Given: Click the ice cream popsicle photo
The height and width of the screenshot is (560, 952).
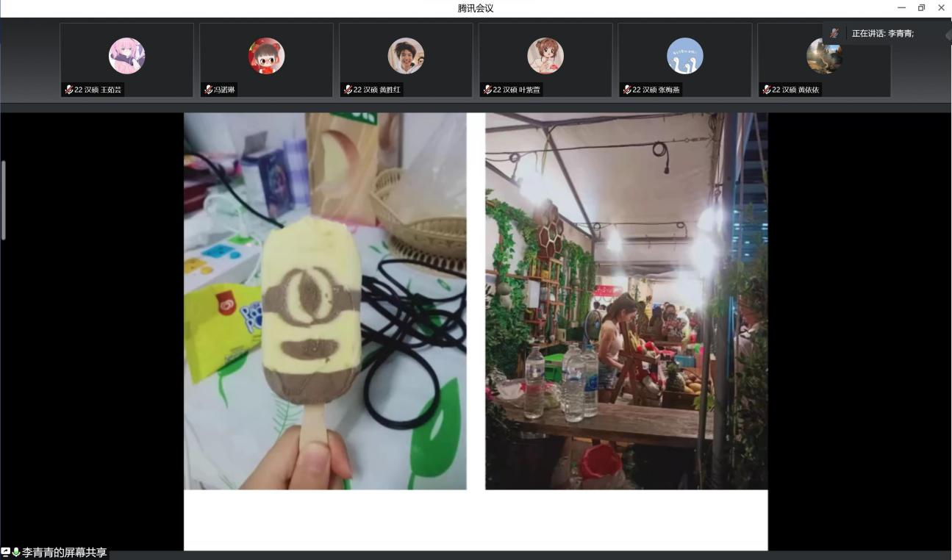Looking at the screenshot, I should pyautogui.click(x=325, y=301).
